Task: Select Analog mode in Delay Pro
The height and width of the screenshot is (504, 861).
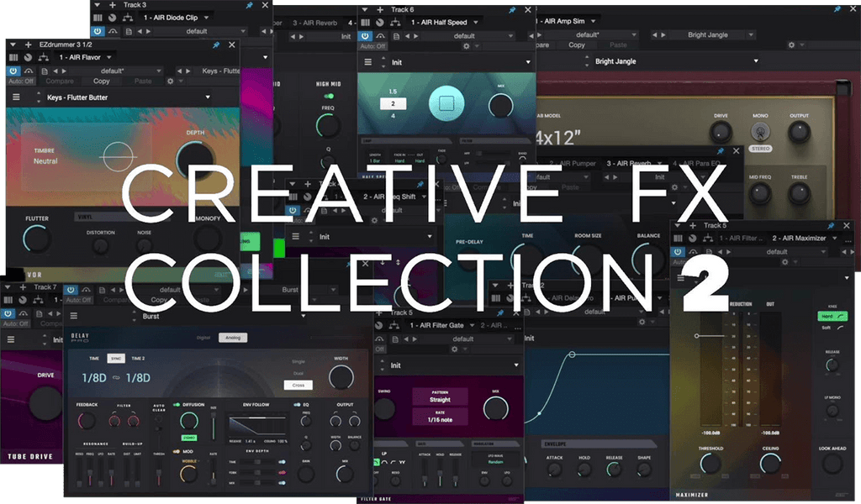Action: pos(233,338)
